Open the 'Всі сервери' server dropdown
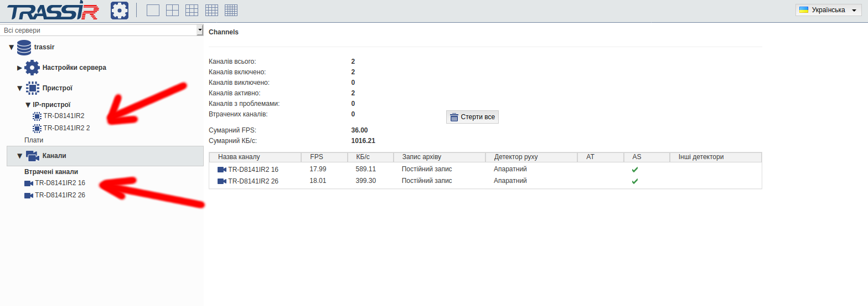 (102, 30)
